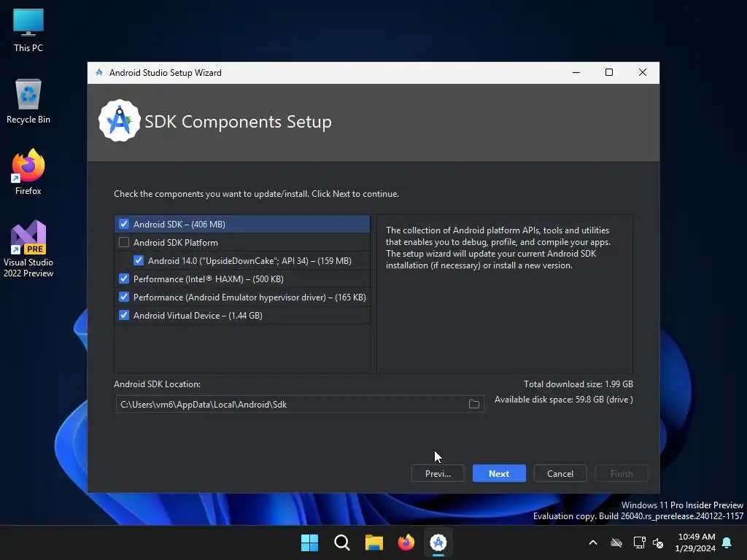Image resolution: width=747 pixels, height=560 pixels.
Task: Click Total download size: 1.99 GB text
Action: pos(578,384)
